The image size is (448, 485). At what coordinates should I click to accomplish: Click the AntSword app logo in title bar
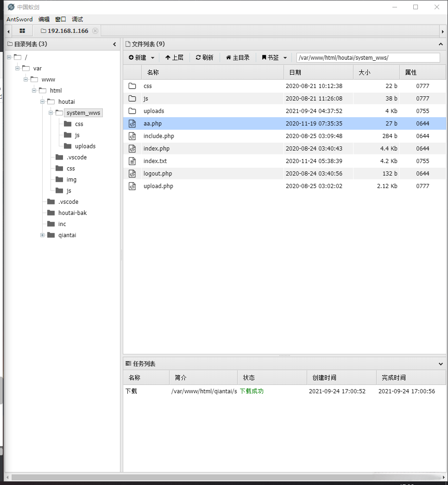[11, 7]
